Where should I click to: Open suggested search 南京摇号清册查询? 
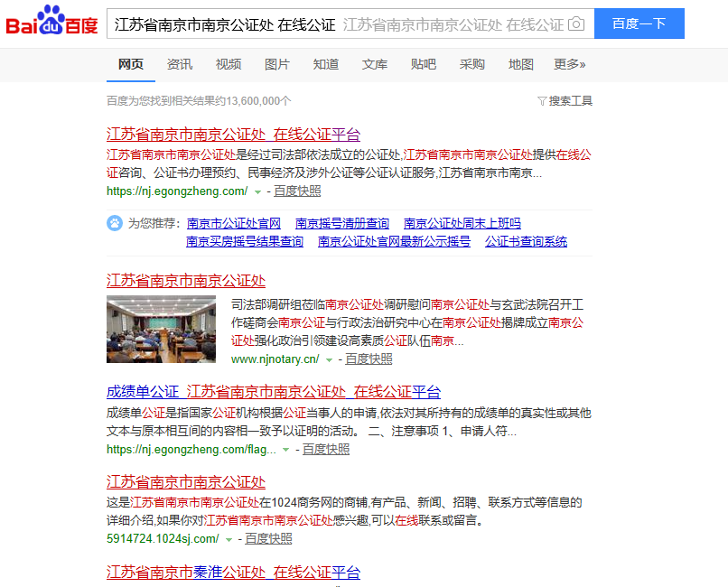342,223
